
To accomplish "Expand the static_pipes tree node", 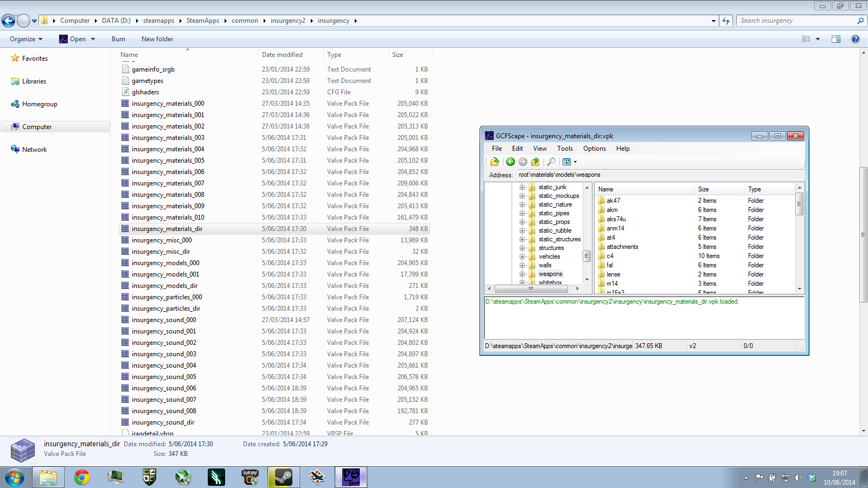I will [522, 213].
